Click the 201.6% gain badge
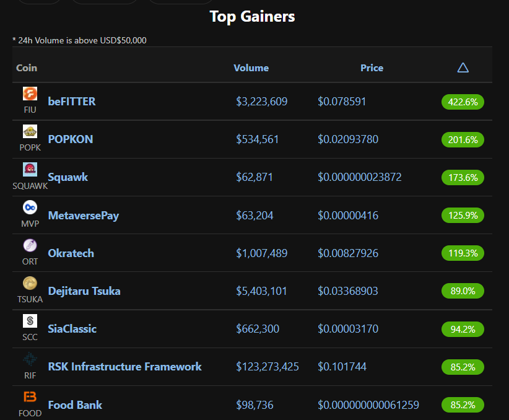The image size is (509, 420). pyautogui.click(x=463, y=139)
